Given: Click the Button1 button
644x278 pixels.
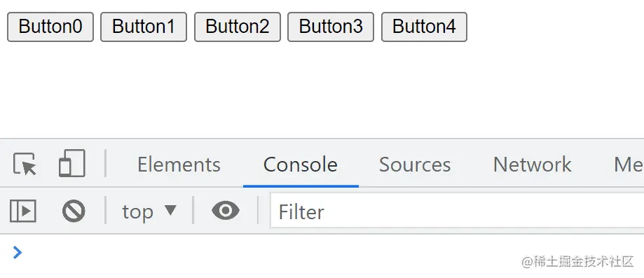Looking at the screenshot, I should tap(144, 27).
